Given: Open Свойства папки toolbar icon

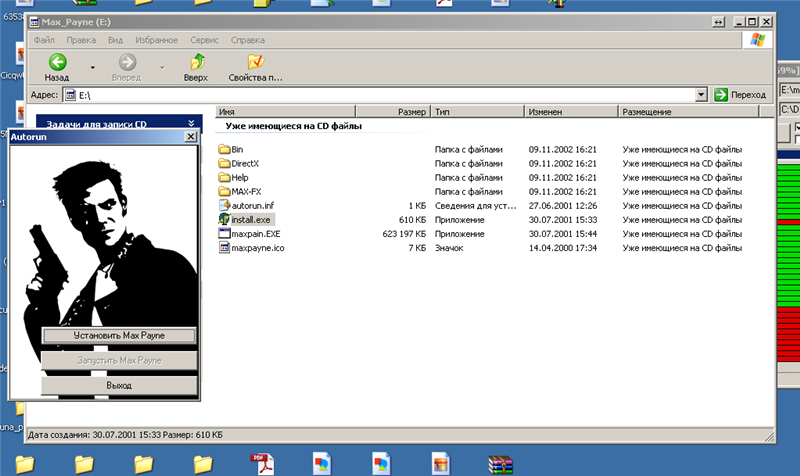Looking at the screenshot, I should 255,67.
